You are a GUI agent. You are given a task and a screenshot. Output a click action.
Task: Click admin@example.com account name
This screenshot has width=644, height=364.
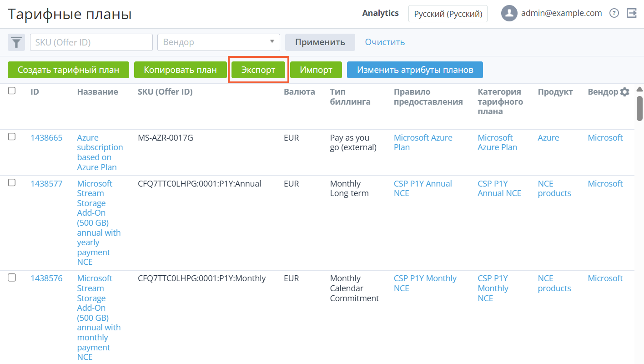coord(562,13)
